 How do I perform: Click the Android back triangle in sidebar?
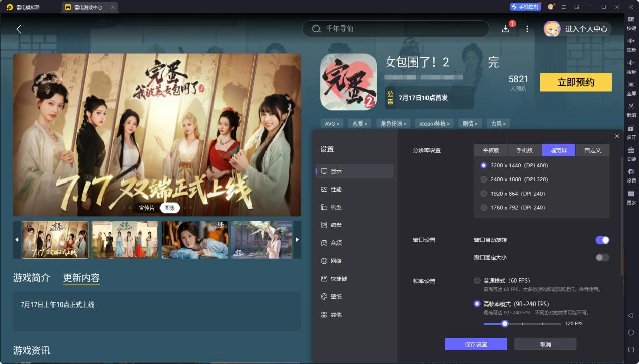tap(631, 315)
